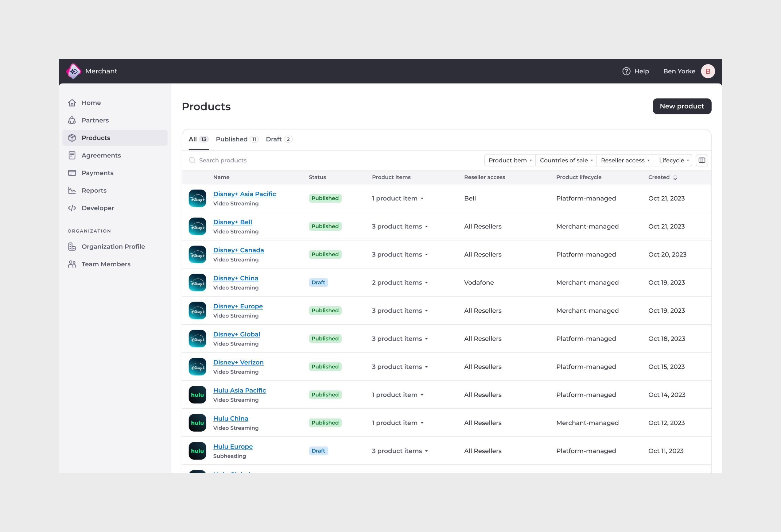This screenshot has width=781, height=532.
Task: Click the Ben Yorke username
Action: tap(679, 71)
